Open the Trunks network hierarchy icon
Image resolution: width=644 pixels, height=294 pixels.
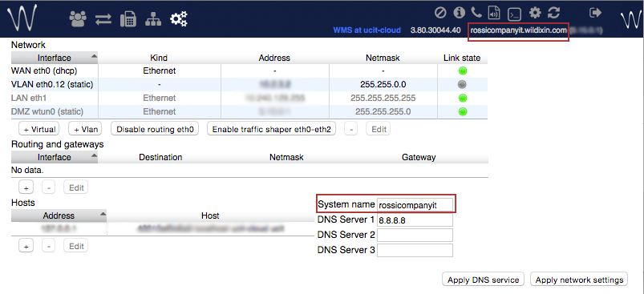pos(153,19)
